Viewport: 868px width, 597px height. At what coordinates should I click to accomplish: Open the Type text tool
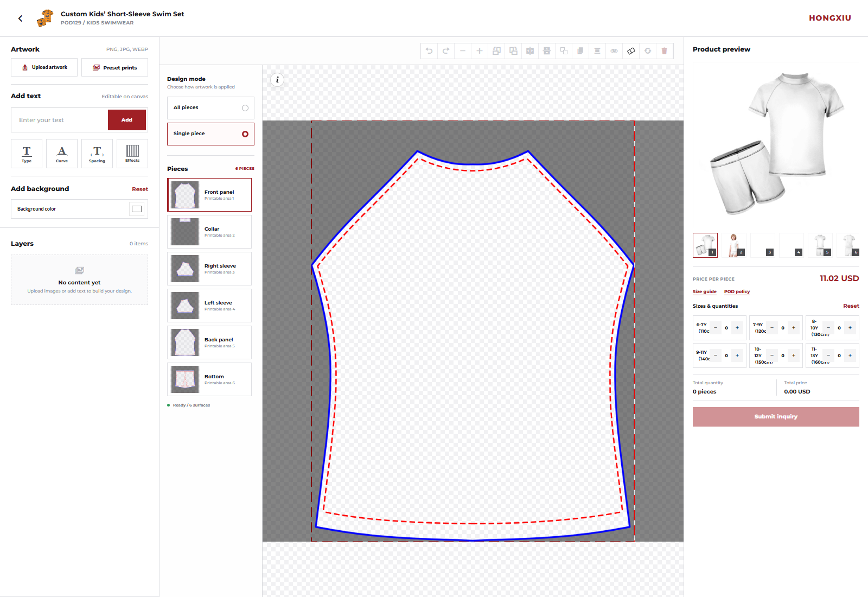pyautogui.click(x=27, y=154)
